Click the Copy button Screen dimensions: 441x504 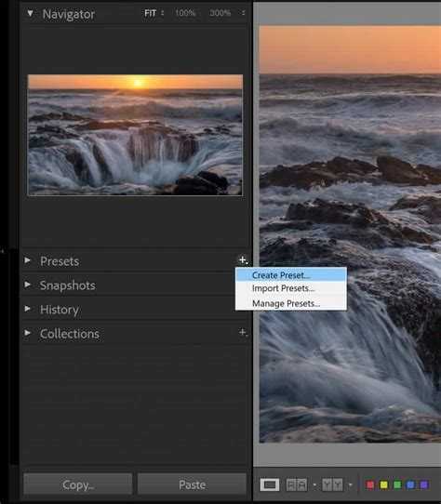[78, 484]
